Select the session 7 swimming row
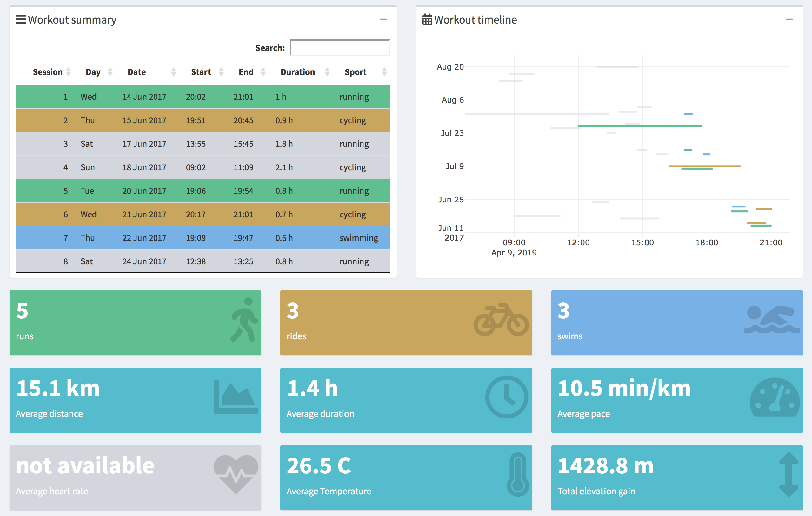 pyautogui.click(x=203, y=238)
